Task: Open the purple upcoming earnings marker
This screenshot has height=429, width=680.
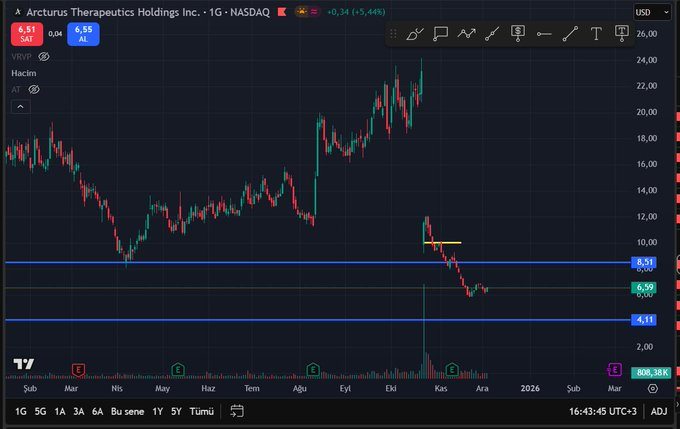Action: coord(615,370)
